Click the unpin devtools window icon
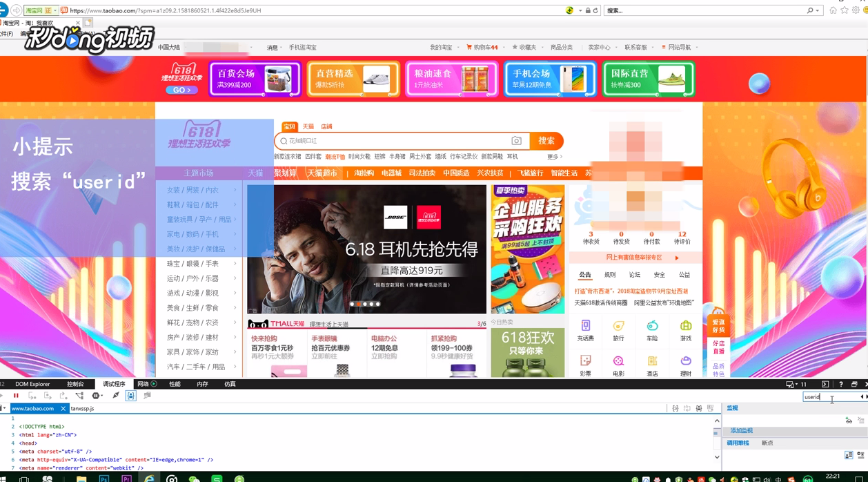Image resolution: width=868 pixels, height=482 pixels. point(854,384)
